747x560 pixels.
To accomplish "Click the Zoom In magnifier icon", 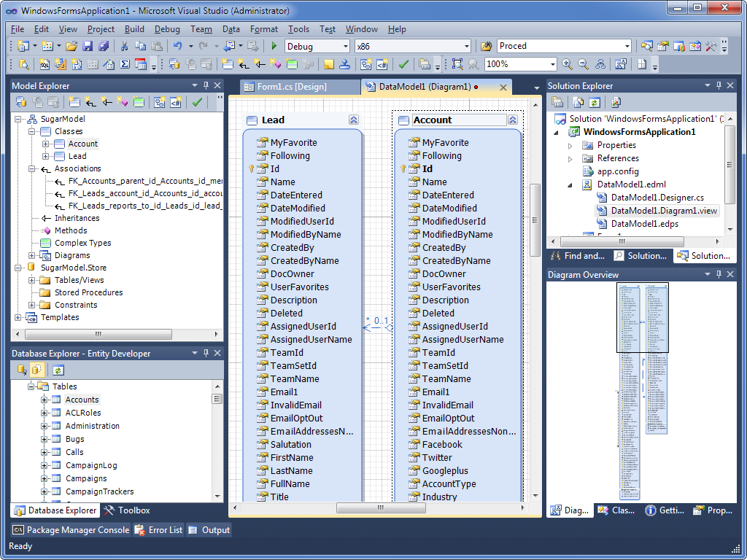I will tap(567, 64).
